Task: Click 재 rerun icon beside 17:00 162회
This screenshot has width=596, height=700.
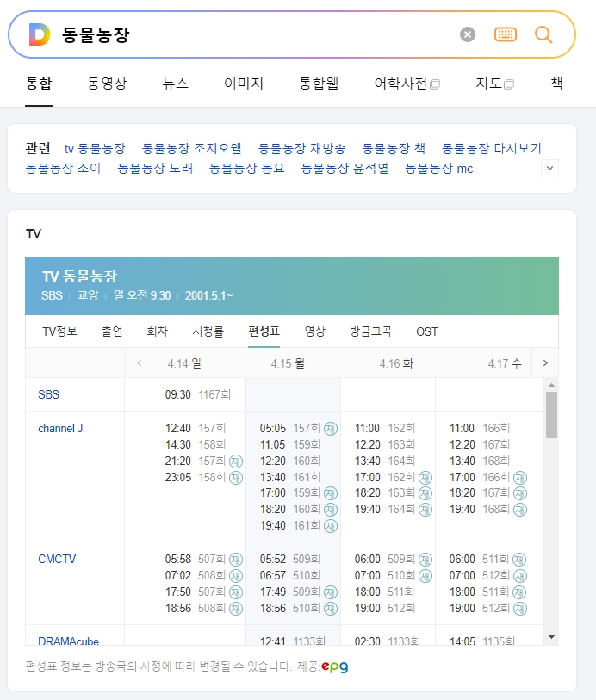Action: [x=425, y=478]
